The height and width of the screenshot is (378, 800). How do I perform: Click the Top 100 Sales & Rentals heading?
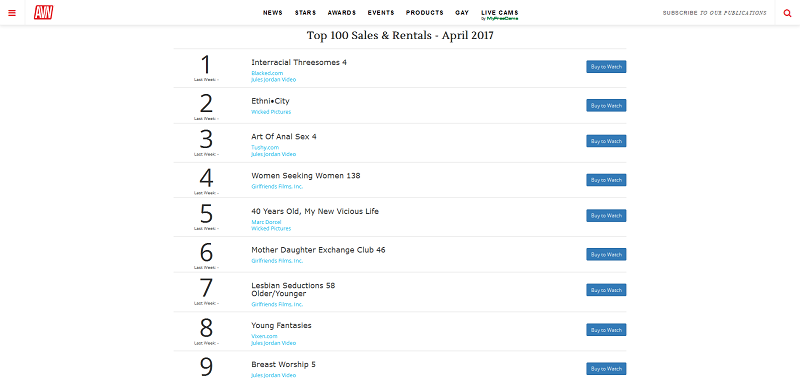pos(400,36)
